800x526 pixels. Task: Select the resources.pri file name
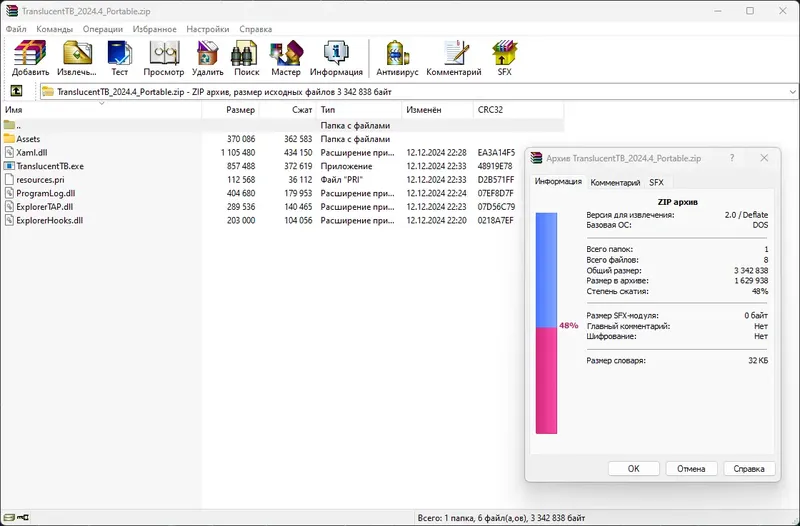point(40,180)
